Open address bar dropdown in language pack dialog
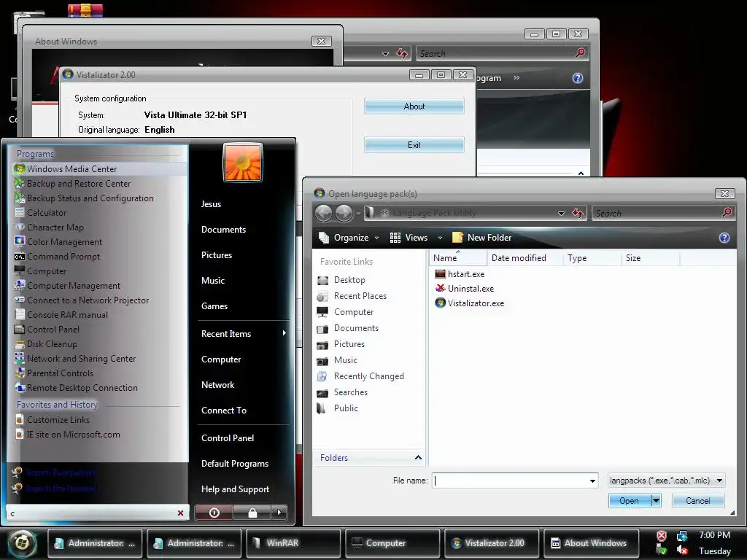Image resolution: width=747 pixels, height=560 pixels. [561, 214]
